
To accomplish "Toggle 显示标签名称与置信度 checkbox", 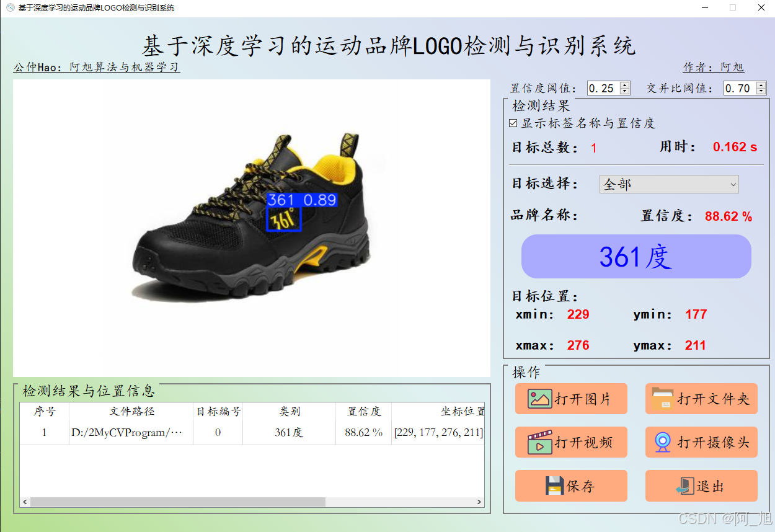I will [x=513, y=123].
